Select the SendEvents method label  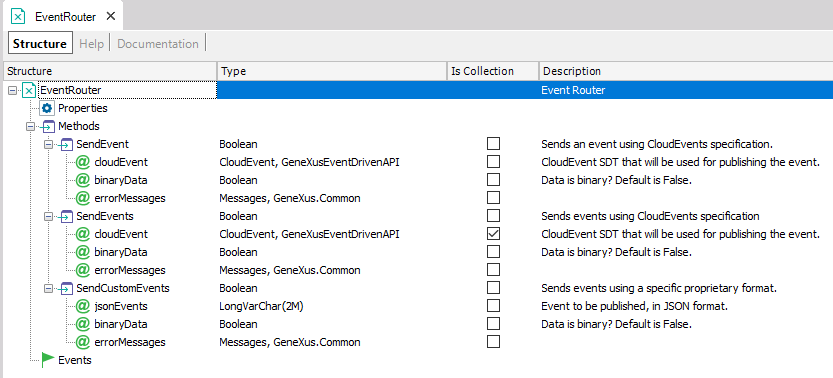tap(105, 217)
